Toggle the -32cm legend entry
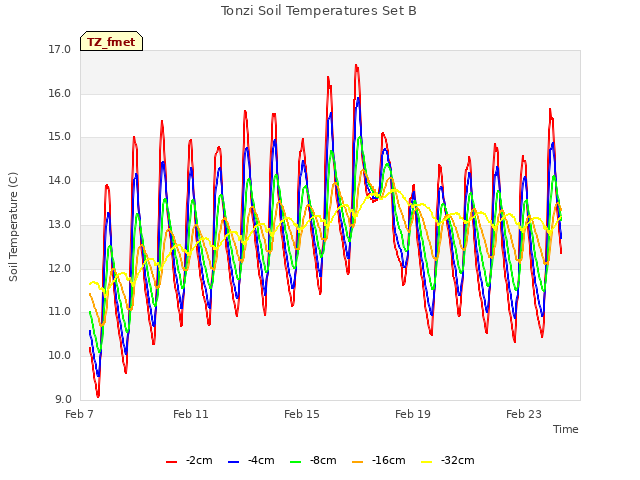640x480 pixels. point(447,460)
